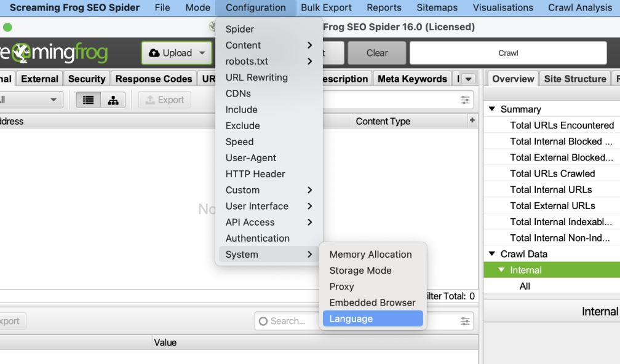620x364 pixels.
Task: Click the upload cloud icon
Action: pyautogui.click(x=154, y=53)
